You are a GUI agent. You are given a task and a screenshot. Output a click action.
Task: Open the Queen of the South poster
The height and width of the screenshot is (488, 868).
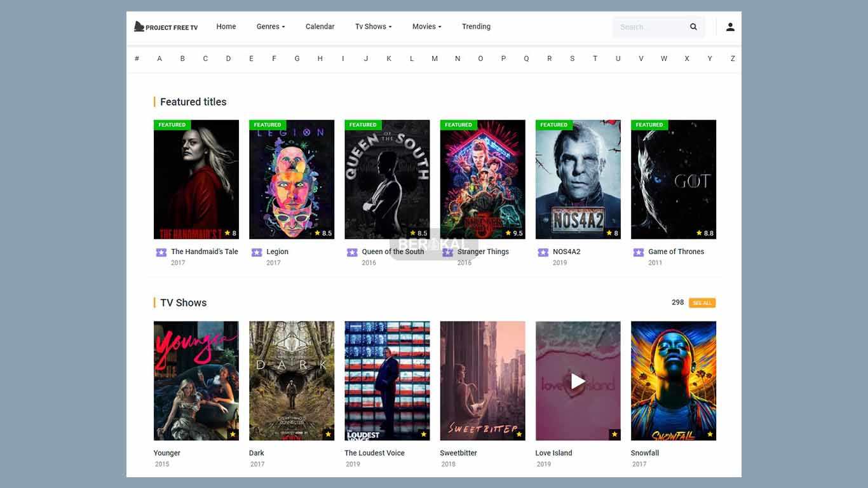pos(387,179)
